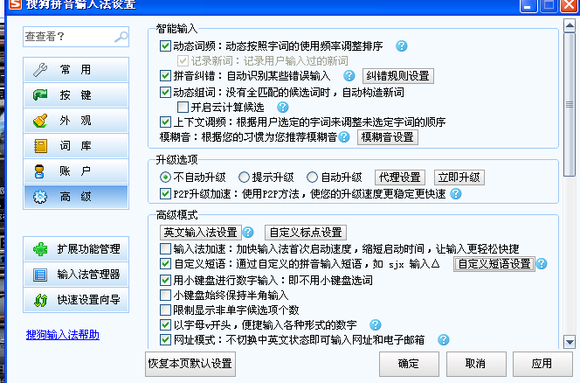The height and width of the screenshot is (383, 580).
Task: Open help for 拼音纠错 option
Action: tap(349, 76)
